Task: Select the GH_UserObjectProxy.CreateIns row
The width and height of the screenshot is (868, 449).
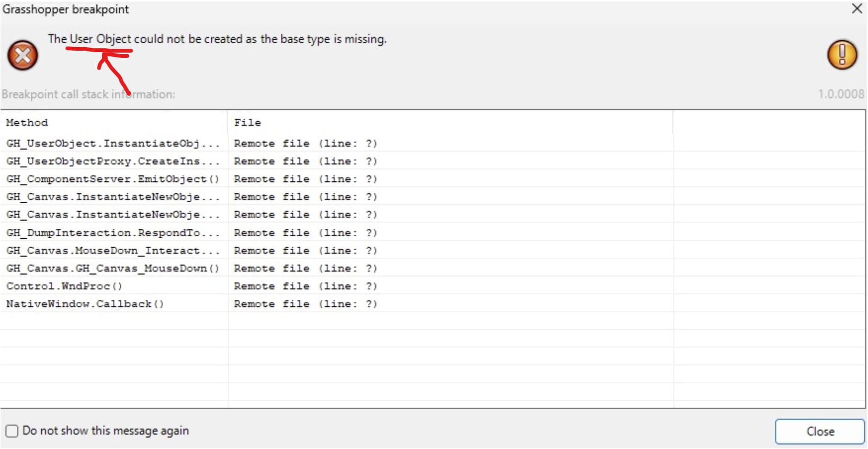Action: point(113,162)
